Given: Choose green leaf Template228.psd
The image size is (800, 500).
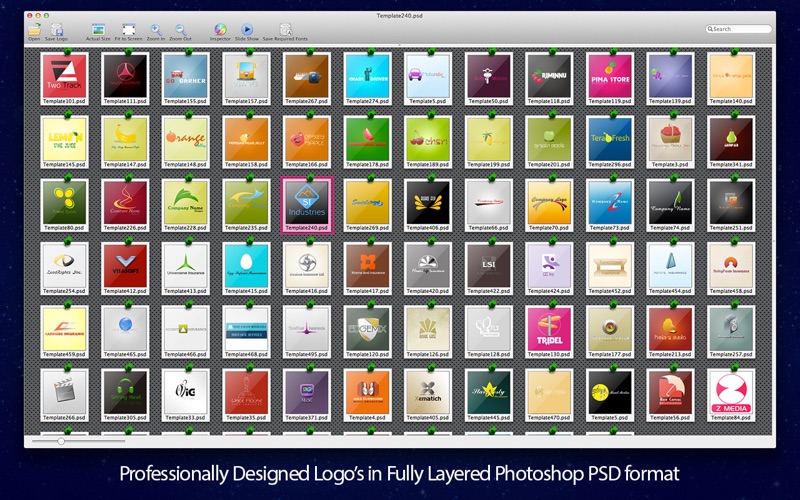Looking at the screenshot, I should [x=186, y=203].
